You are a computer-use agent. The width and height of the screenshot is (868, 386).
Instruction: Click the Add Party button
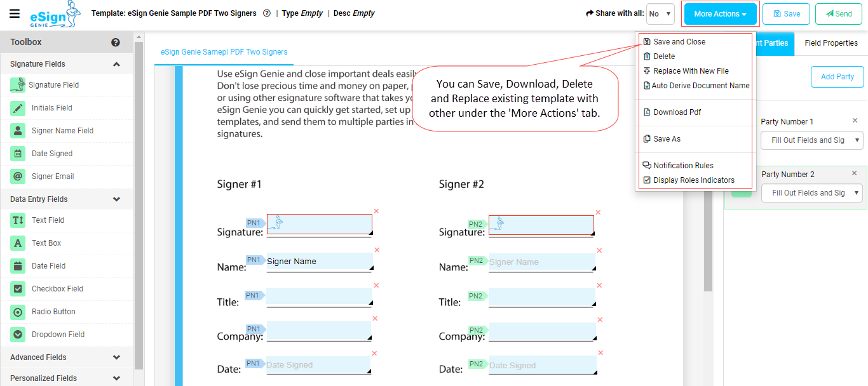pos(837,77)
